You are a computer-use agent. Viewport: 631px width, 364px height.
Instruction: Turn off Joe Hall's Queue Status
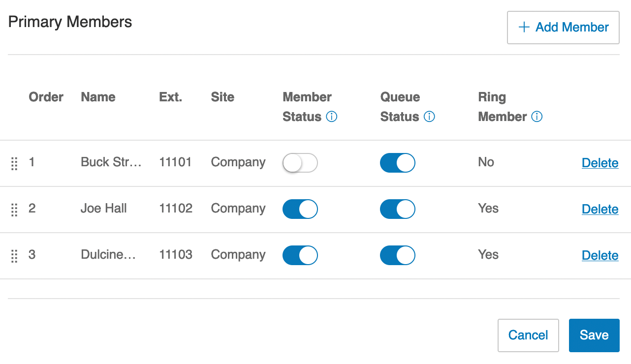(x=398, y=210)
